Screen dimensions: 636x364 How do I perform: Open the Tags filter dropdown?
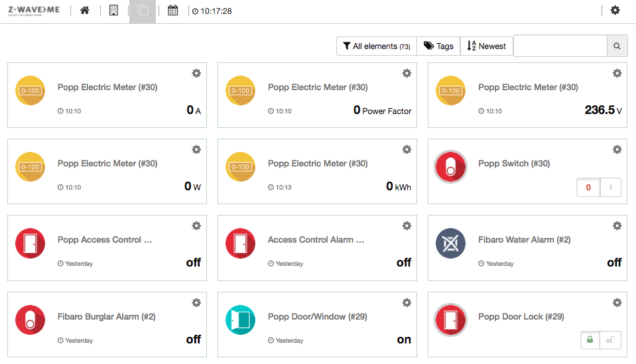[x=438, y=46]
